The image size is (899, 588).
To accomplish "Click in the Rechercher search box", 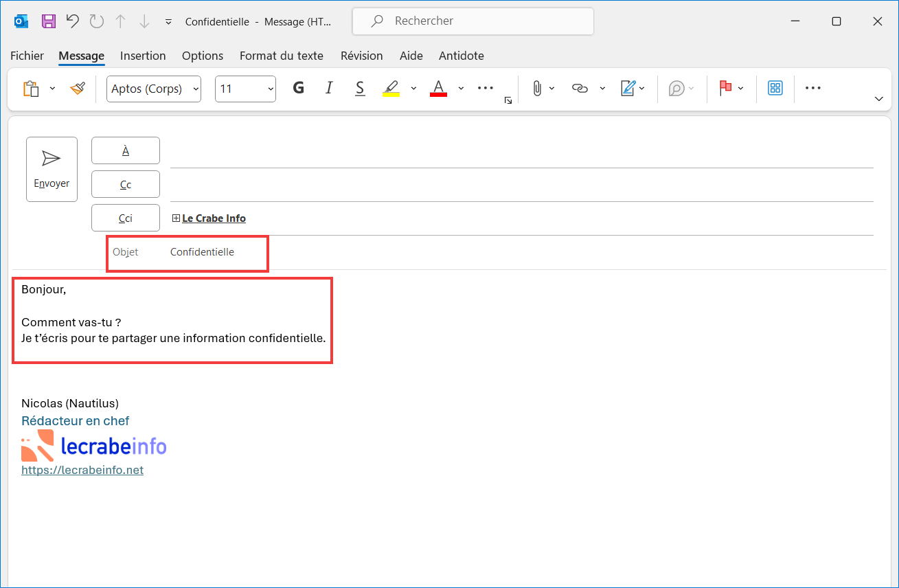I will tap(473, 21).
